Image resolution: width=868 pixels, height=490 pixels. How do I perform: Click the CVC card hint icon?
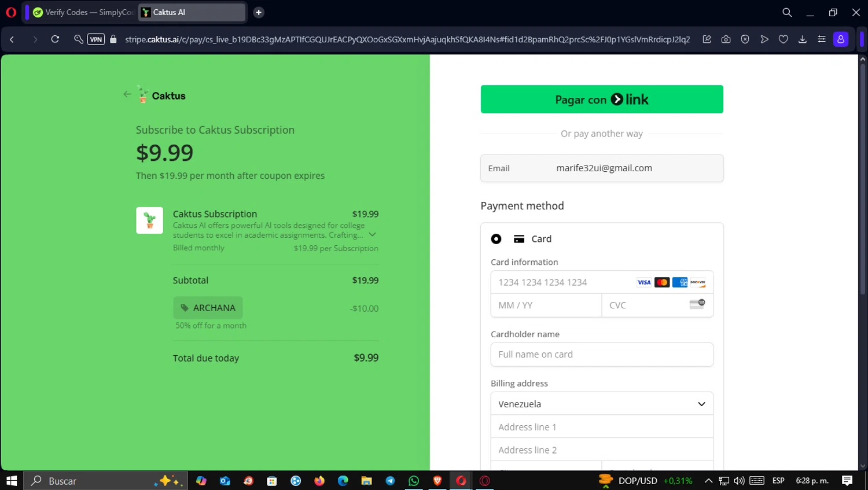point(697,304)
